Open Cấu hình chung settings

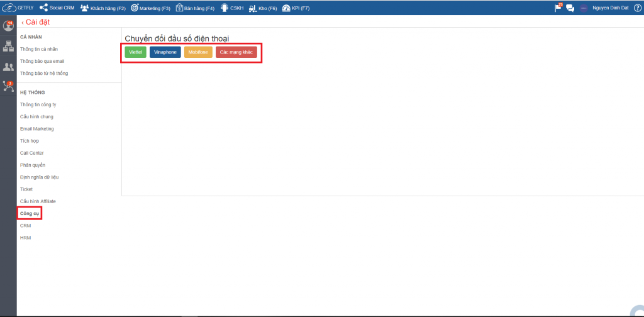click(36, 116)
